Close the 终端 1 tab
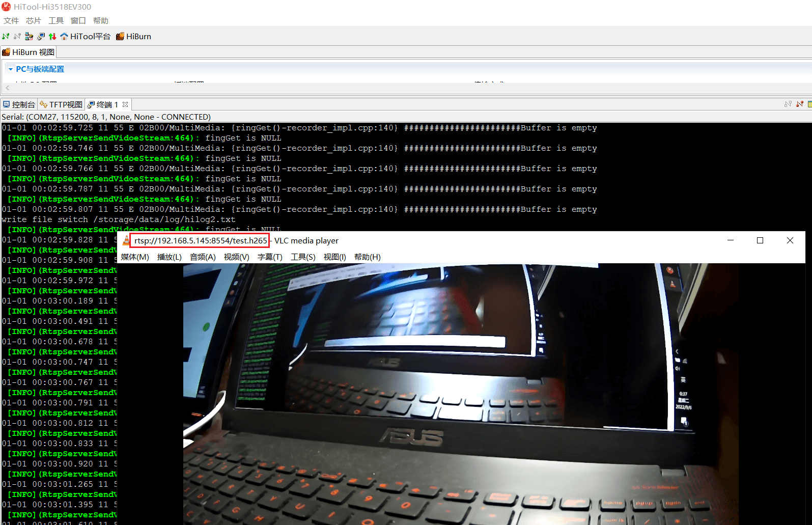The width and height of the screenshot is (812, 525). click(x=125, y=104)
